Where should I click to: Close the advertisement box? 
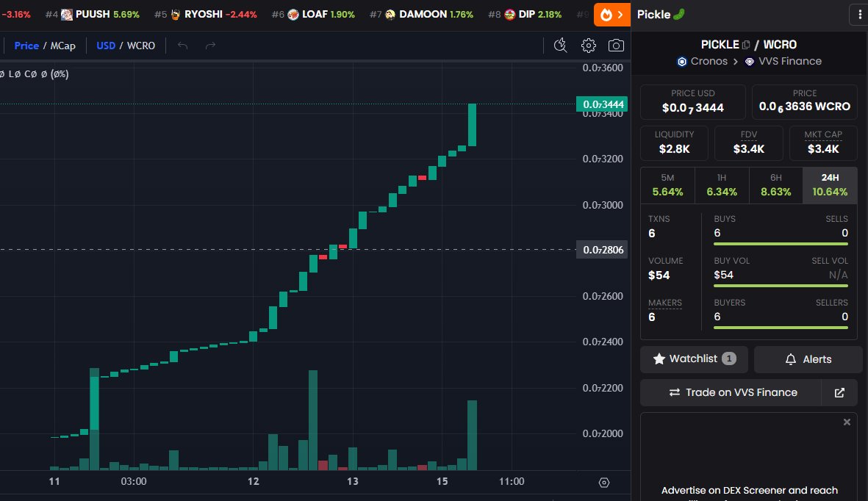(x=847, y=422)
